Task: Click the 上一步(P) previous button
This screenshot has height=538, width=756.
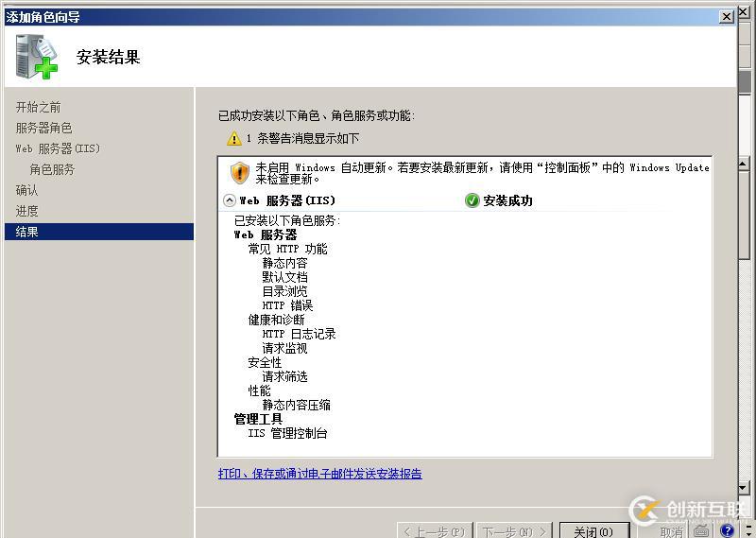Action: tap(434, 531)
